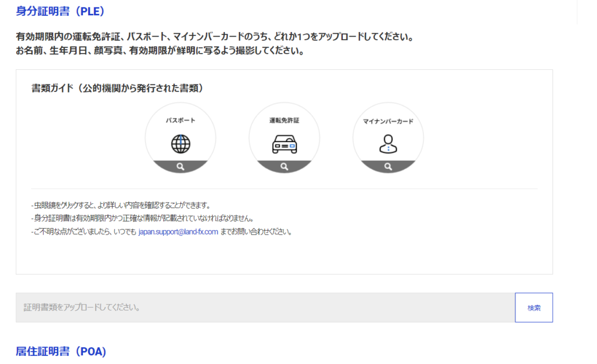This screenshot has height=364, width=597.
Task: Click the 書類ガイド（公的機関から発行された書類）title
Action: click(117, 89)
